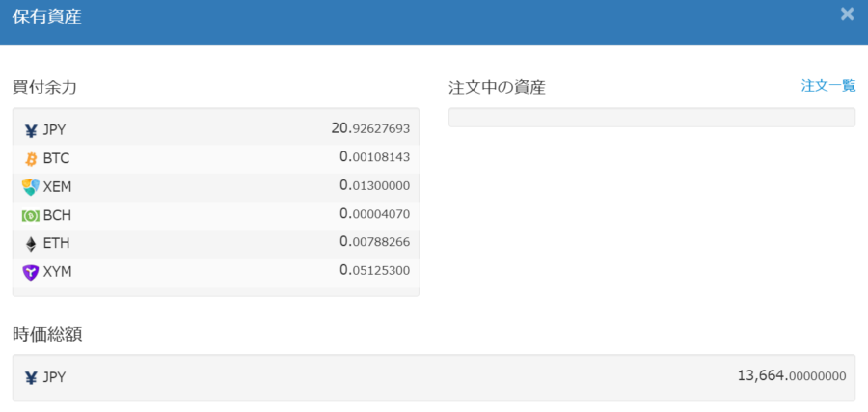Click the XEM coin icon
This screenshot has height=412, width=868.
(31, 187)
